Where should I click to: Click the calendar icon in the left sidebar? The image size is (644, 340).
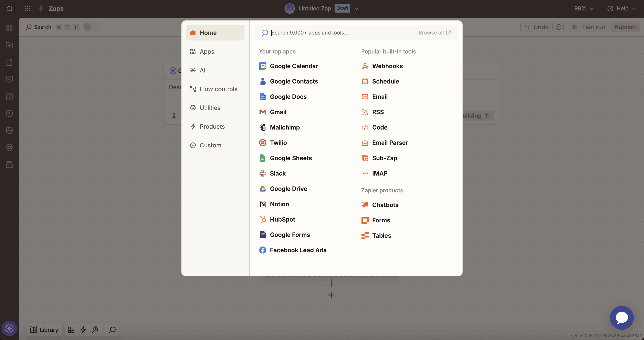[9, 96]
